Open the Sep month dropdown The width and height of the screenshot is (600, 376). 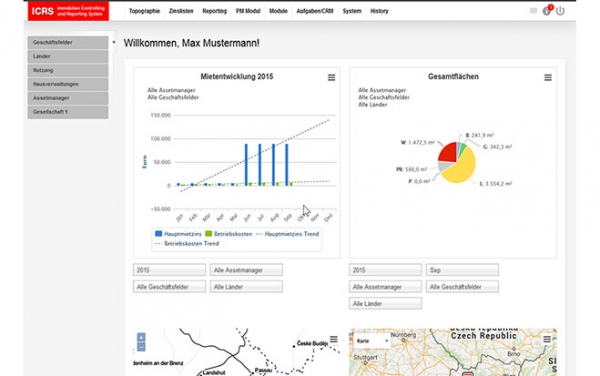(462, 270)
